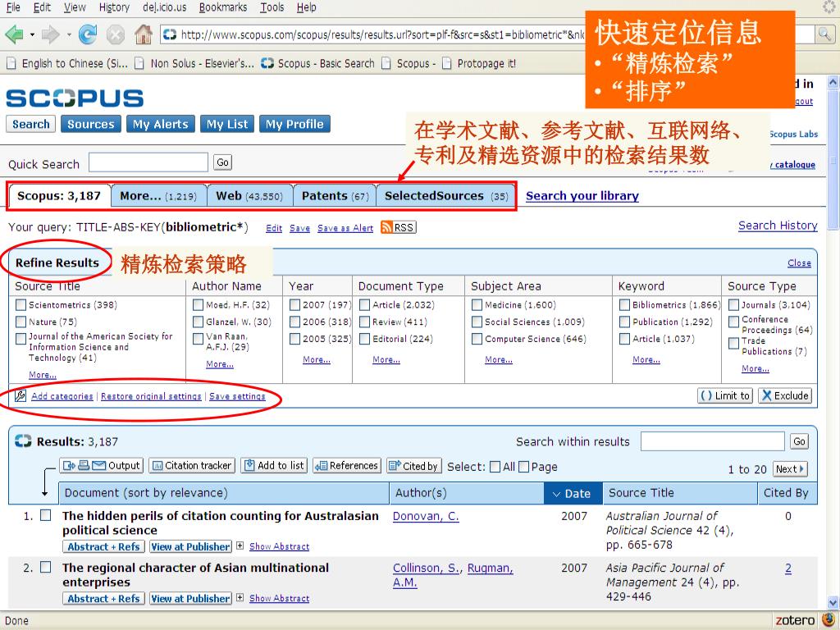Click the page vertical scrollbar

(833, 343)
